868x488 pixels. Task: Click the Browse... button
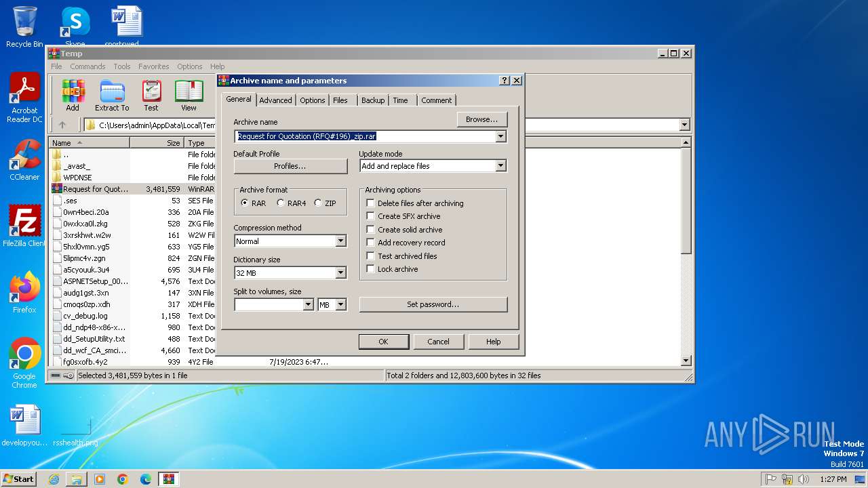click(x=482, y=119)
